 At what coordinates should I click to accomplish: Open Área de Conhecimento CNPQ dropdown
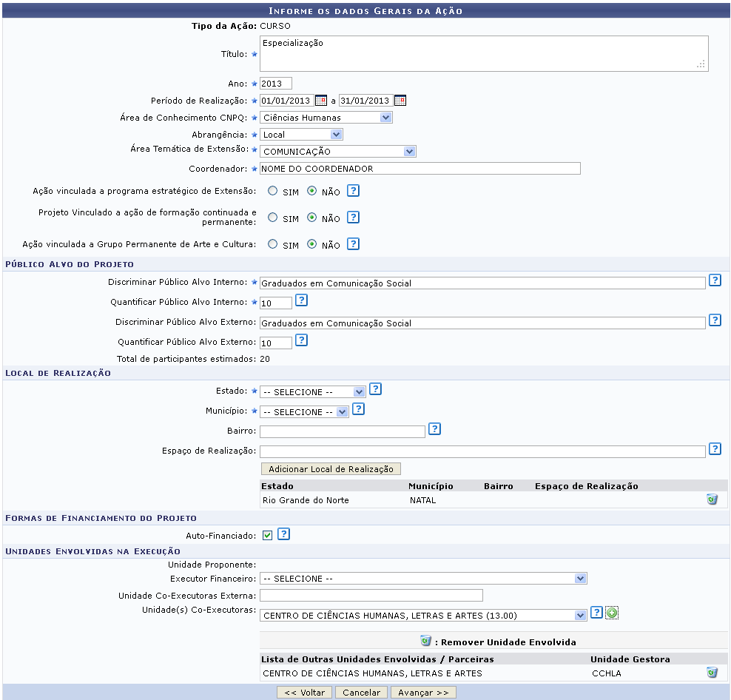tap(326, 118)
